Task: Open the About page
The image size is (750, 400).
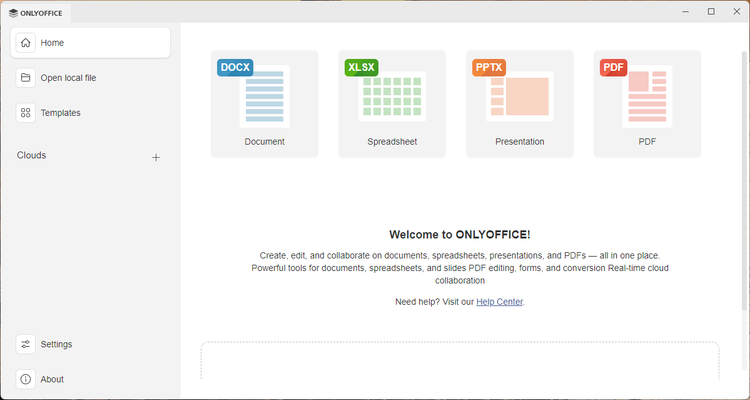Action: pyautogui.click(x=90, y=379)
